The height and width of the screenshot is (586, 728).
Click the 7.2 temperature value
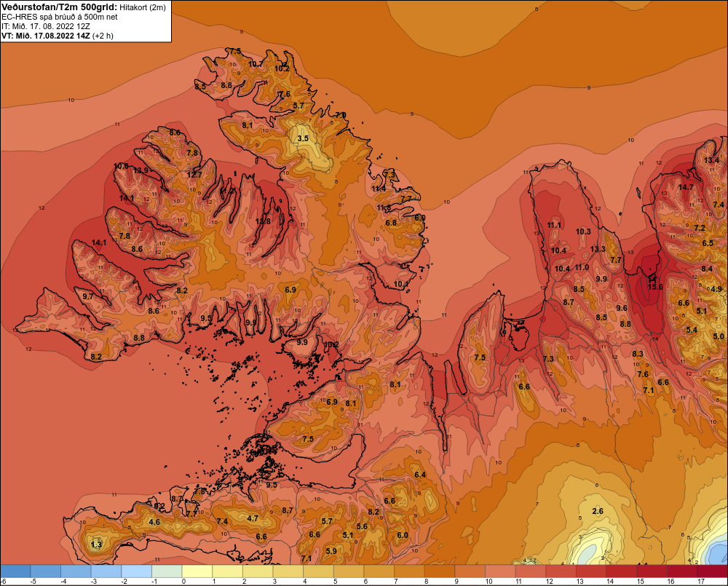700,228
